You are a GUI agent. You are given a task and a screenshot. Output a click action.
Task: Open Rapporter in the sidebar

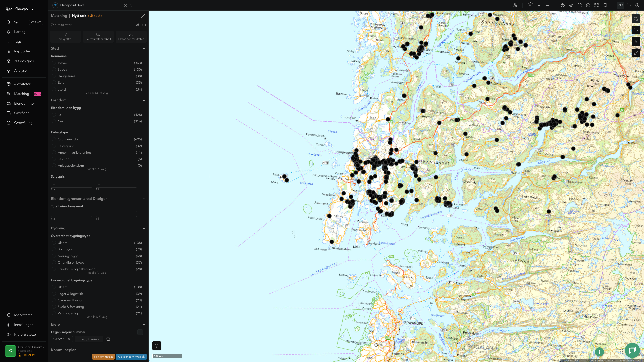click(x=22, y=51)
